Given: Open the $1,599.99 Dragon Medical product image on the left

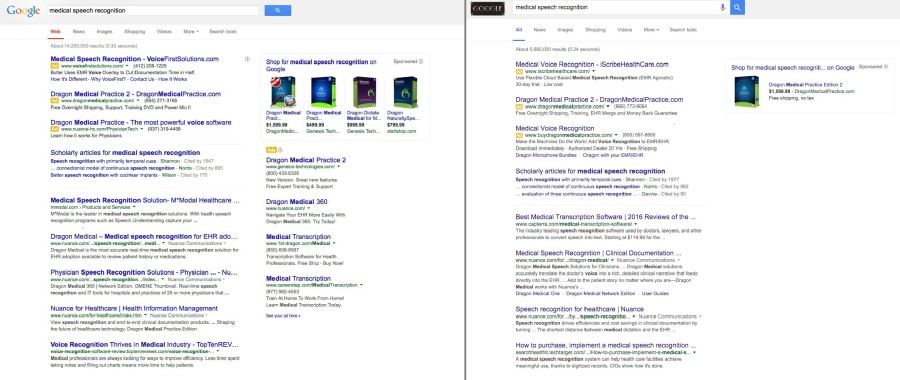Looking at the screenshot, I should (282, 92).
